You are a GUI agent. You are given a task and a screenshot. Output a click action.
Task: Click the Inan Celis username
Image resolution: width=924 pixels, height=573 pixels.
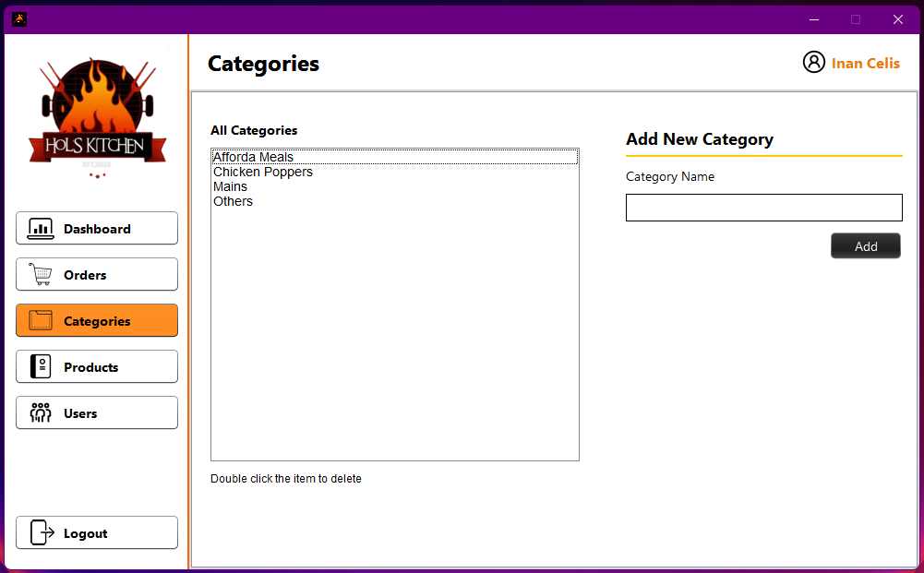pyautogui.click(x=865, y=64)
